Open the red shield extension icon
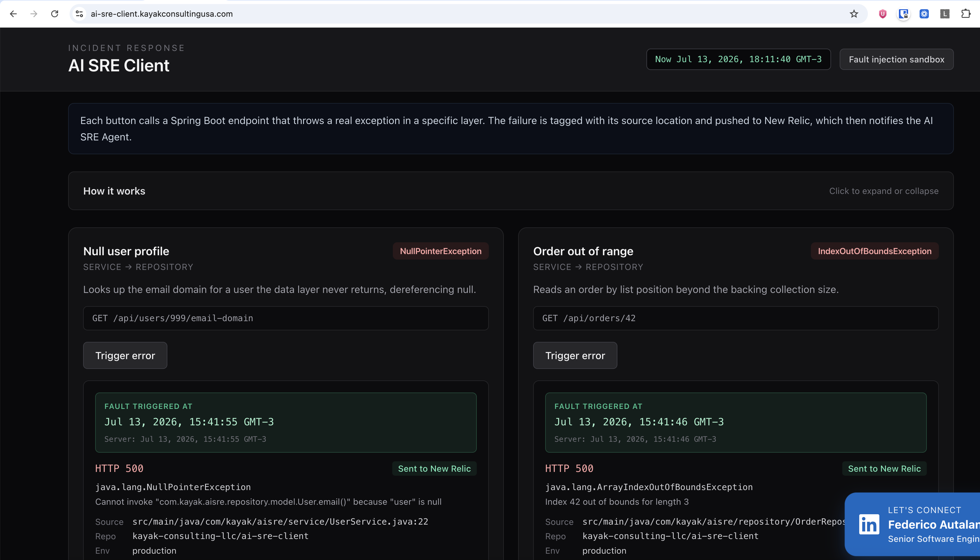 (883, 14)
